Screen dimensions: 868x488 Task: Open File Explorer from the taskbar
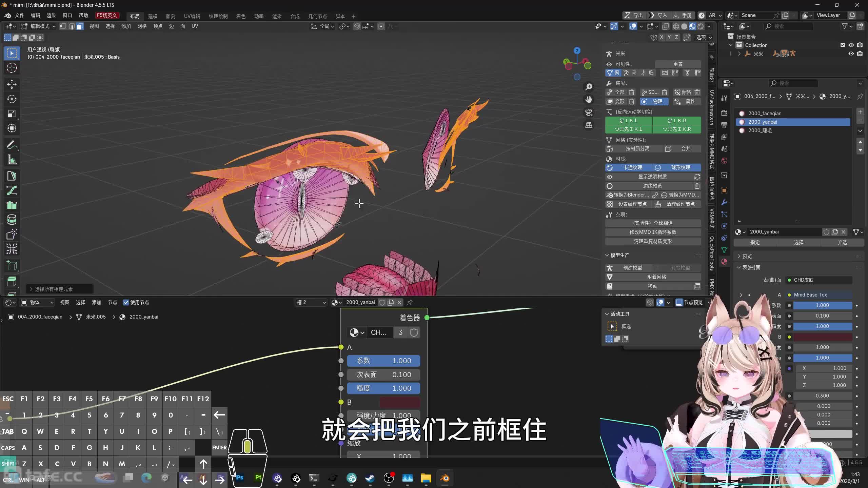[426, 478]
